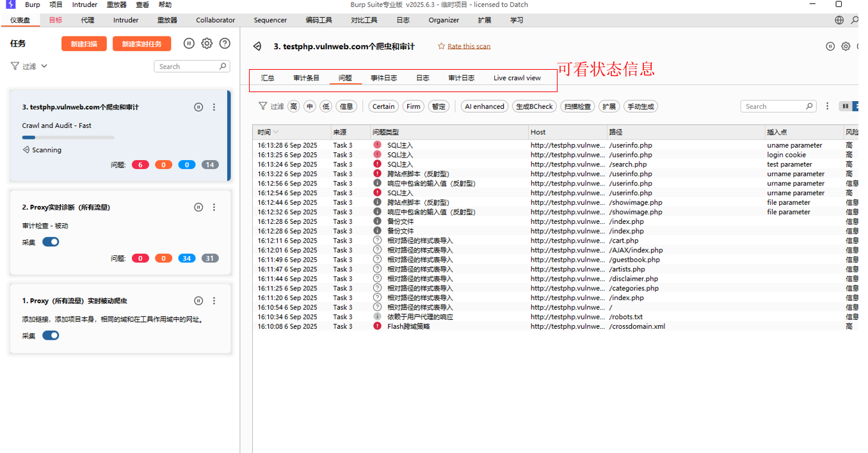The width and height of the screenshot is (868, 453).
Task: Open the three-dot menu on the task 3 card
Action: tap(214, 107)
